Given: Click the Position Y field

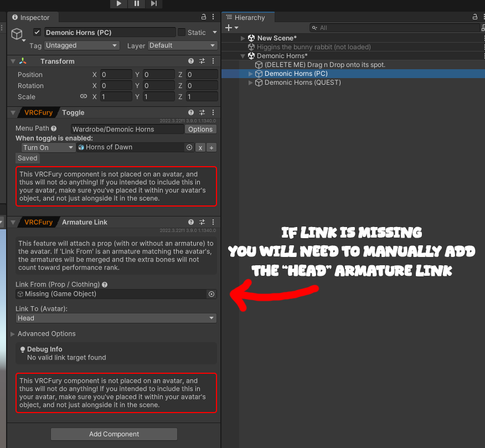Looking at the screenshot, I should tap(159, 75).
